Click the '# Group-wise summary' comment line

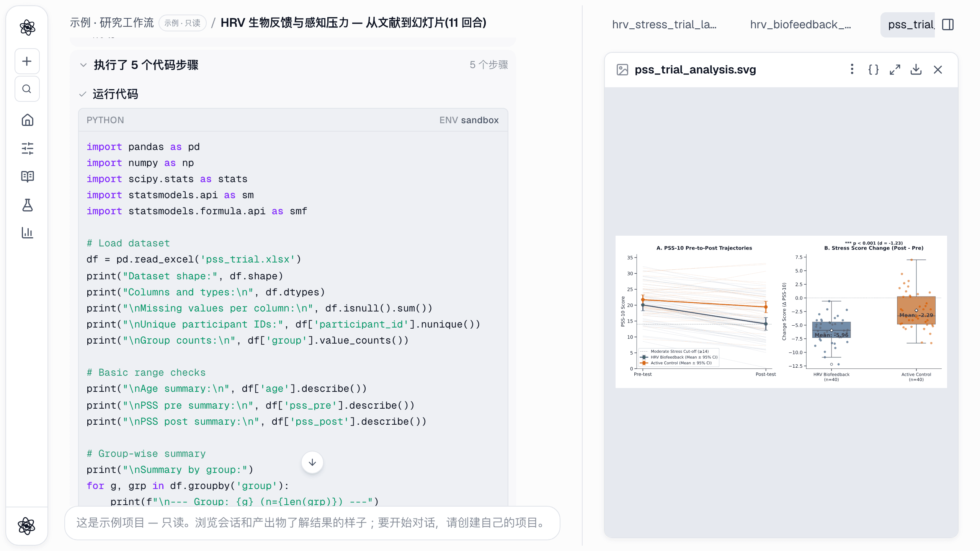(146, 454)
